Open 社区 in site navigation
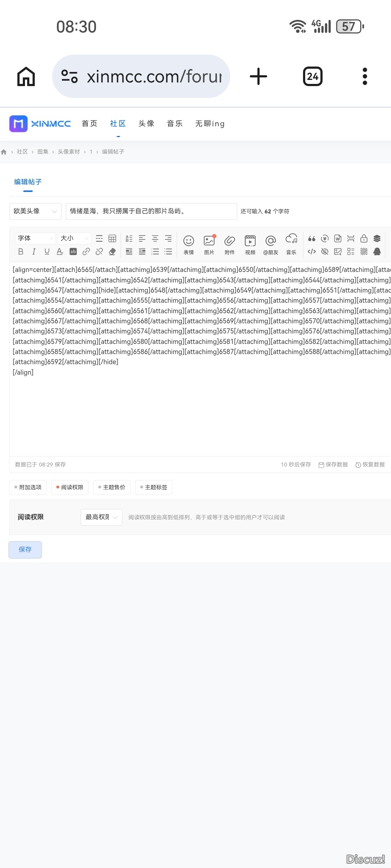 118,124
